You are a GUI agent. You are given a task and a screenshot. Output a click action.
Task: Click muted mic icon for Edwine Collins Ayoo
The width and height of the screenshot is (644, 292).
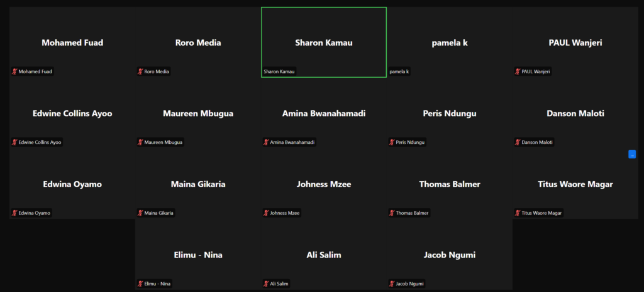click(14, 143)
